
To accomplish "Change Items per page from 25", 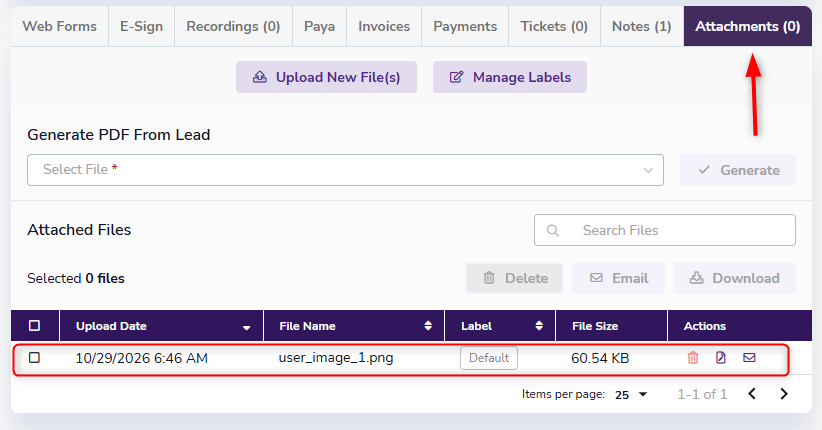I will coord(631,394).
